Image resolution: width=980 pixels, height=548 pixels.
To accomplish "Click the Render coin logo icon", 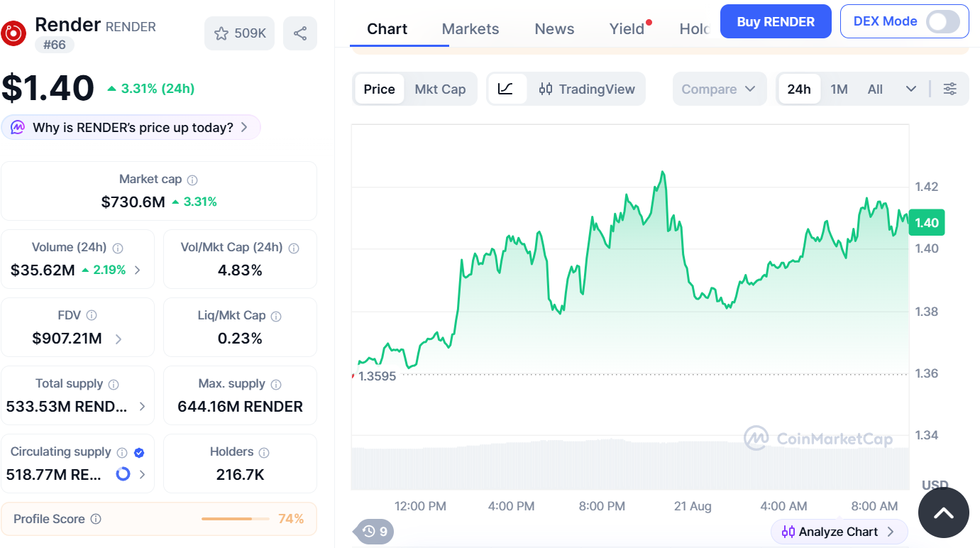I will [13, 33].
